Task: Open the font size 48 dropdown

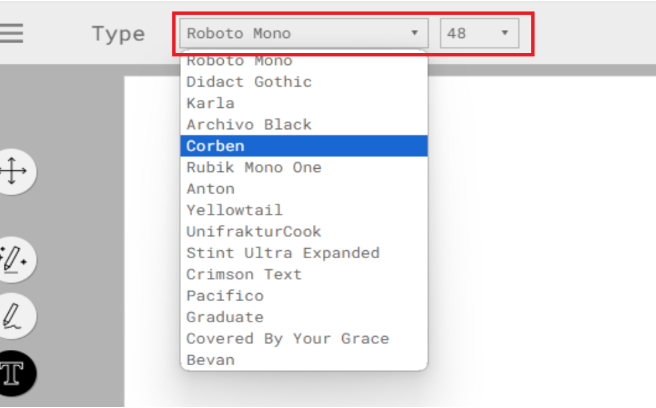Action: 479,33
